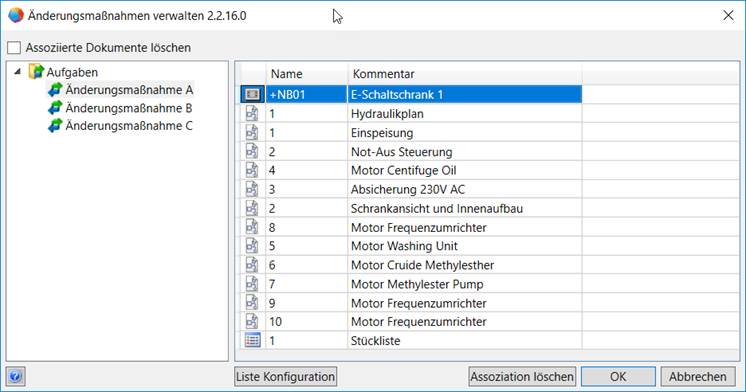Cancel with the Abbrechen button
746x392 pixels.
[x=697, y=376]
